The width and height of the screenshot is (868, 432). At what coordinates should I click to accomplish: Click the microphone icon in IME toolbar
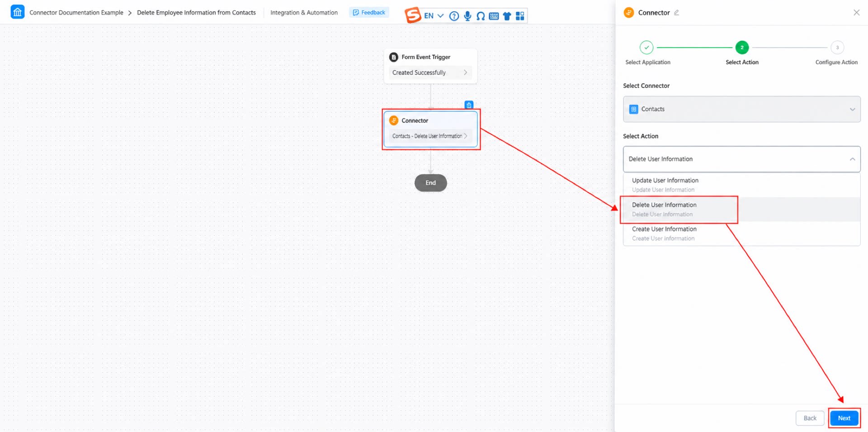click(467, 16)
